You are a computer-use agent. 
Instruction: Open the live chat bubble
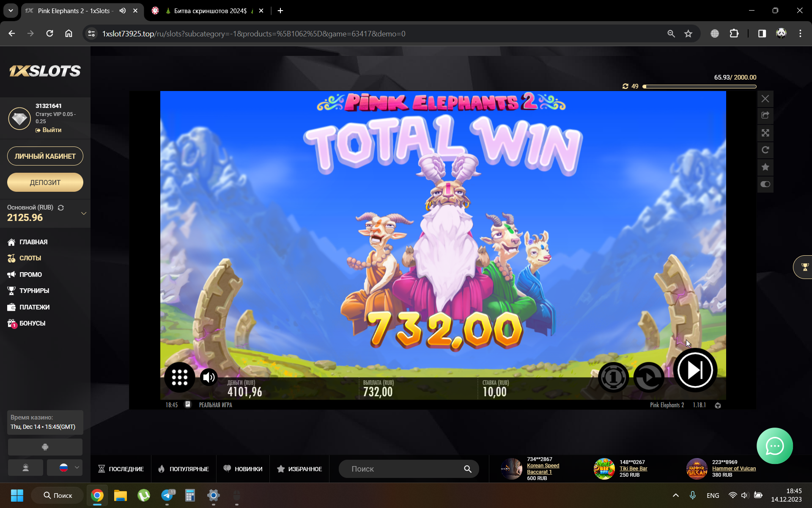coord(774,446)
